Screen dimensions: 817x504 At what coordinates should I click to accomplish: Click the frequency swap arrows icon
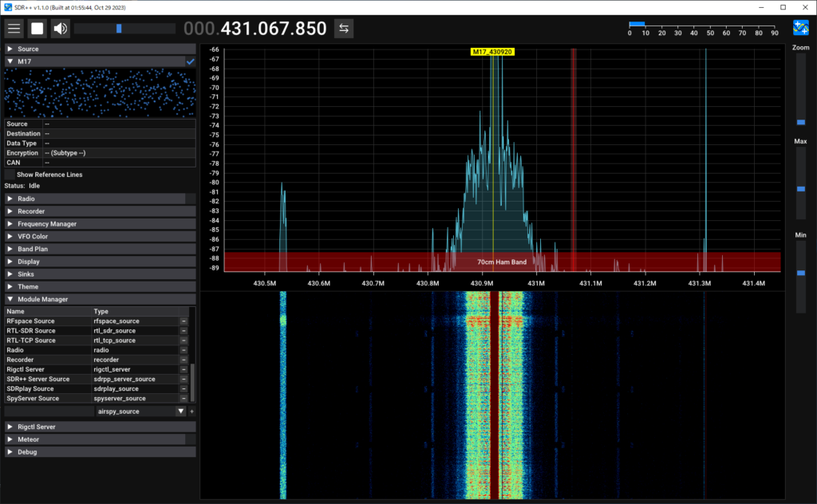[x=343, y=27]
